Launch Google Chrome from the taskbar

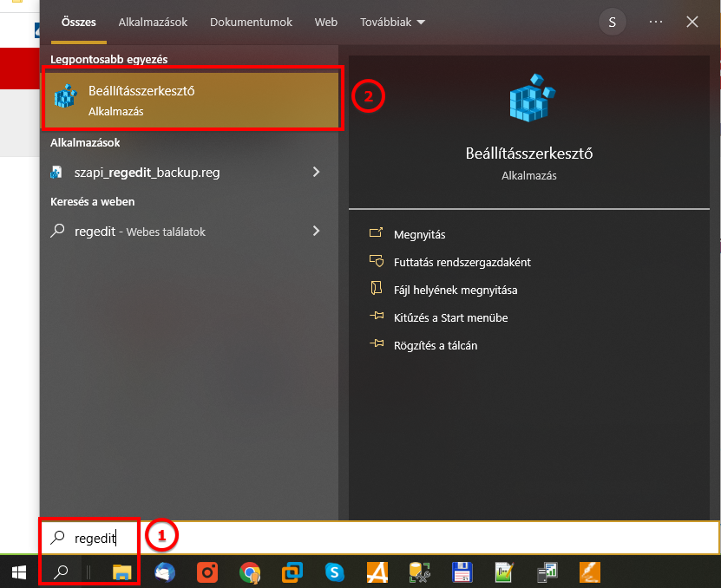pos(250,572)
